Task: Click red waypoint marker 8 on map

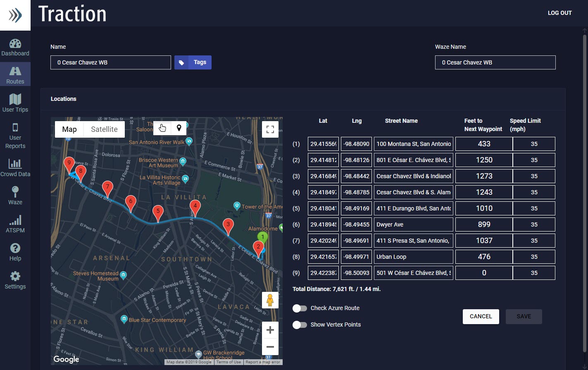Action: [x=81, y=174]
